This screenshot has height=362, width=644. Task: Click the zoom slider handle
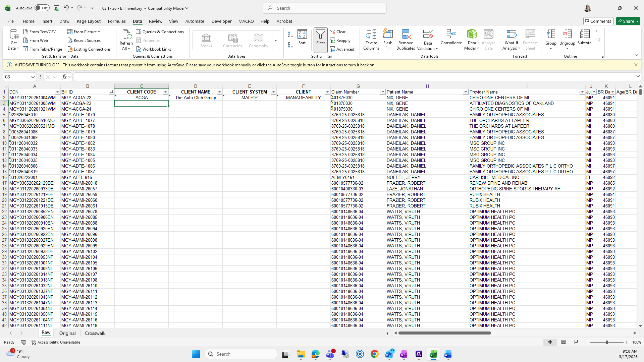click(606, 342)
